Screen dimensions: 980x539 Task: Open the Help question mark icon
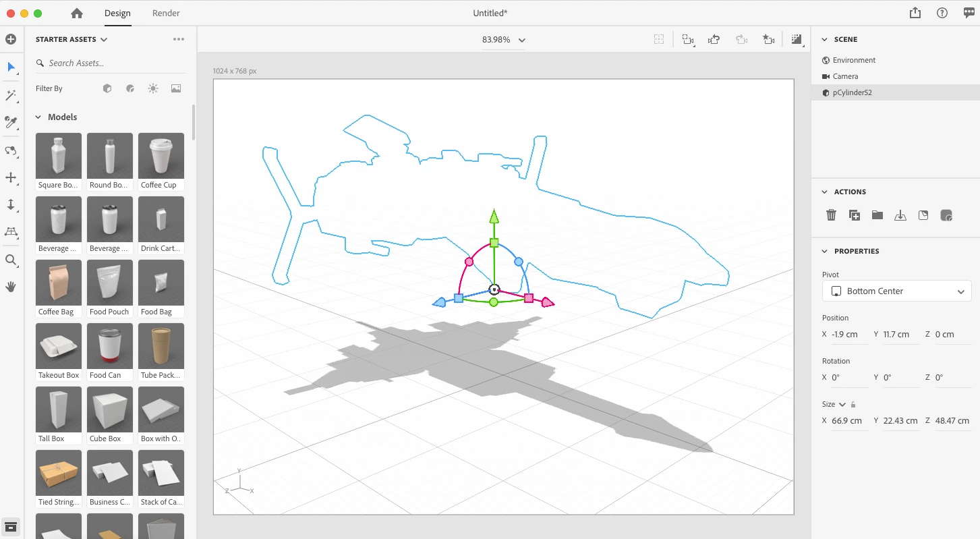(x=942, y=13)
